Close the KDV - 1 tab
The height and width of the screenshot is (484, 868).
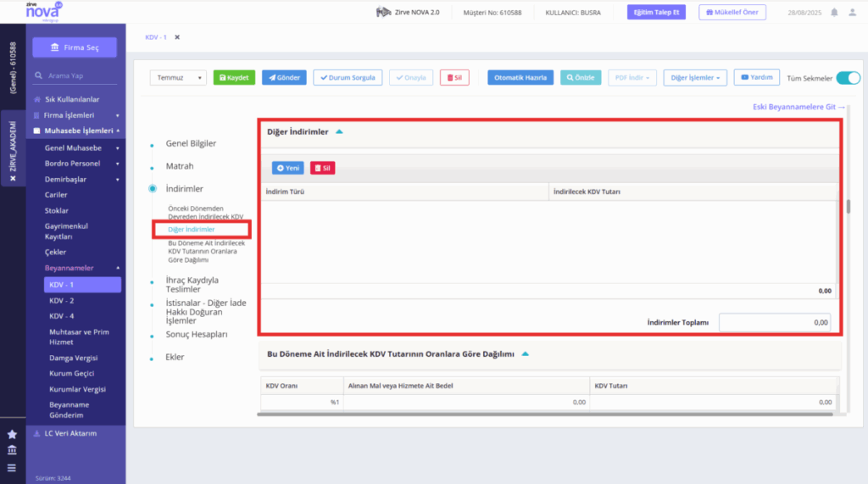pos(177,37)
